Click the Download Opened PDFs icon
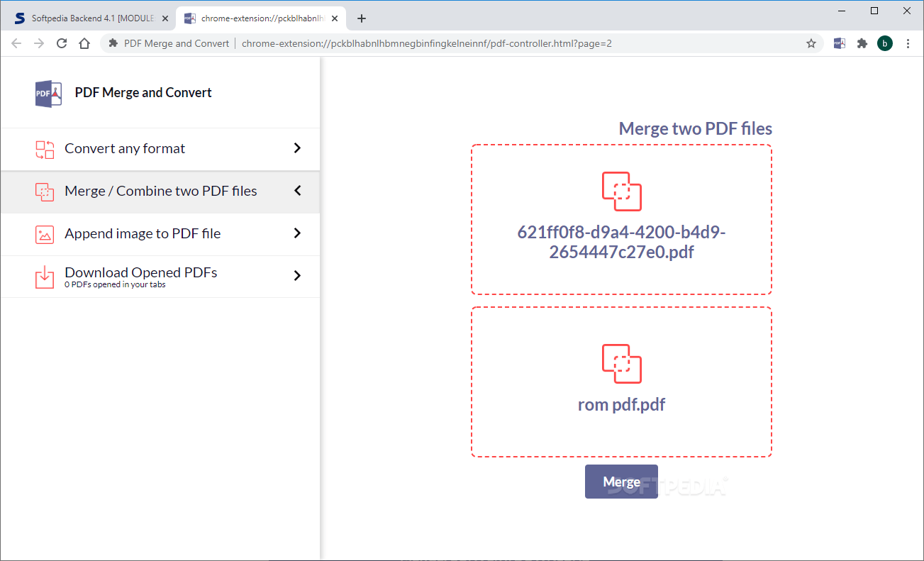This screenshot has width=924, height=561. coord(45,276)
